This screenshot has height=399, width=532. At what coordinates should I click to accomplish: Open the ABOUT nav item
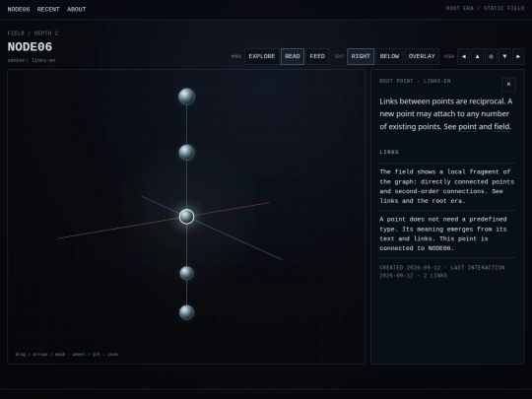pos(77,10)
